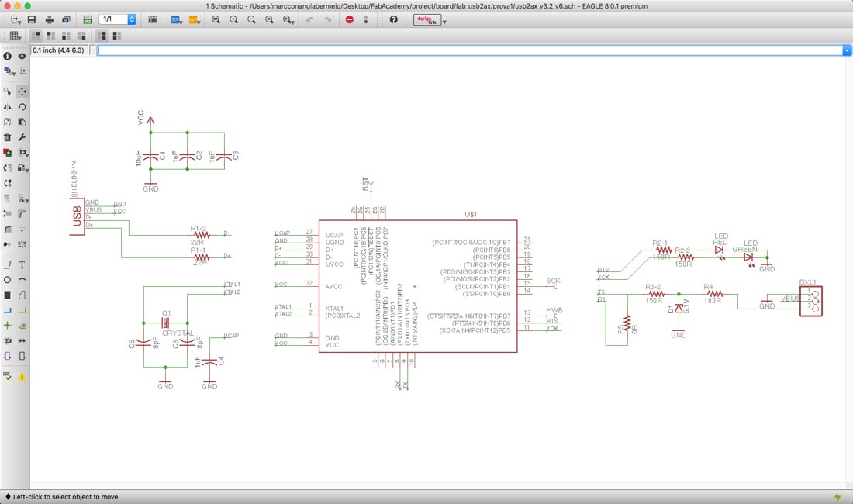Viewport: 853px width, 504px height.
Task: Select the Paste tool icon
Action: point(22,122)
